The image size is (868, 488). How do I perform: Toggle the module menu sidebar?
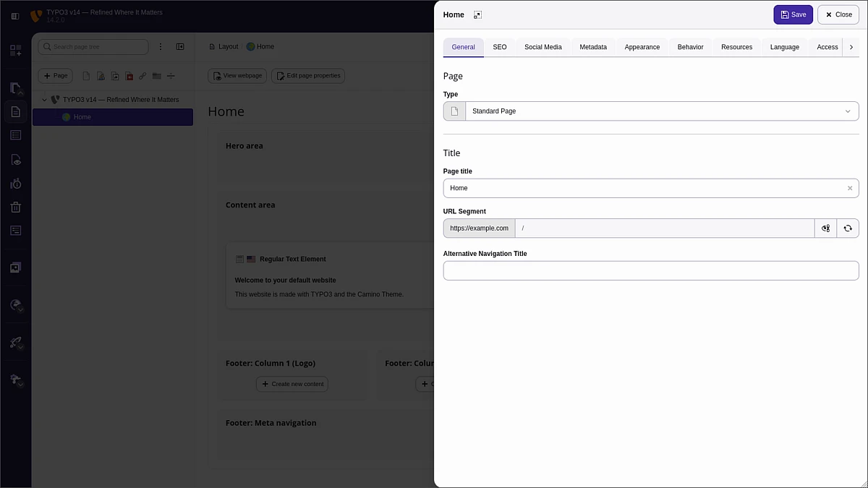15,15
